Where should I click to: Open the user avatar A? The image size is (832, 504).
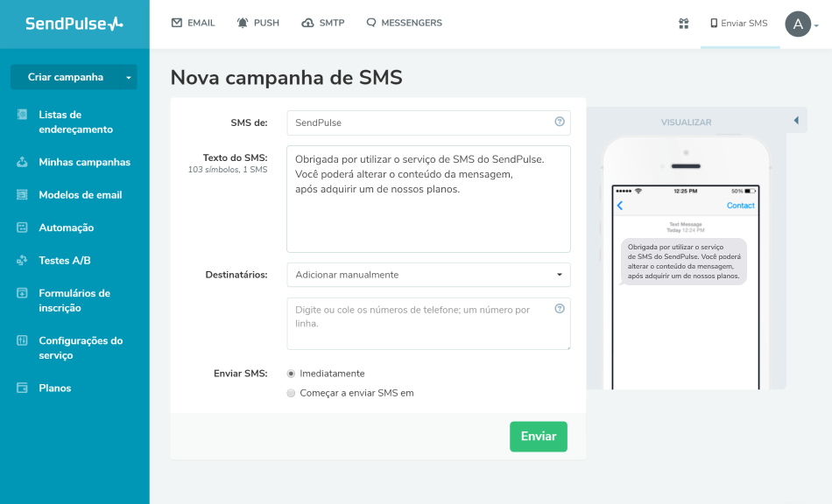798,24
